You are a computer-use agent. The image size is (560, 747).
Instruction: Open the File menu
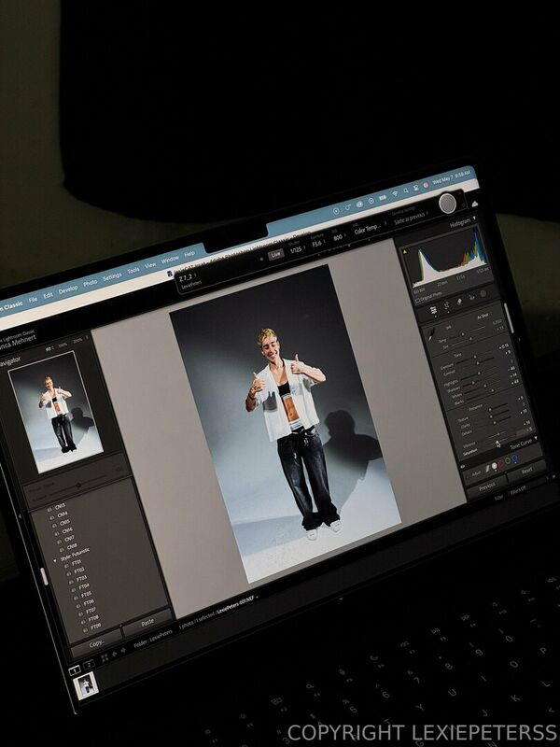click(x=33, y=300)
